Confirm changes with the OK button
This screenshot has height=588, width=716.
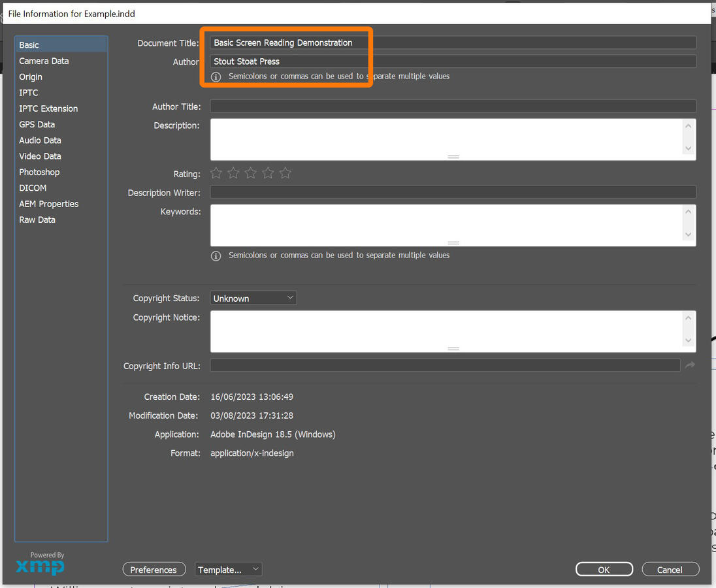coord(604,569)
